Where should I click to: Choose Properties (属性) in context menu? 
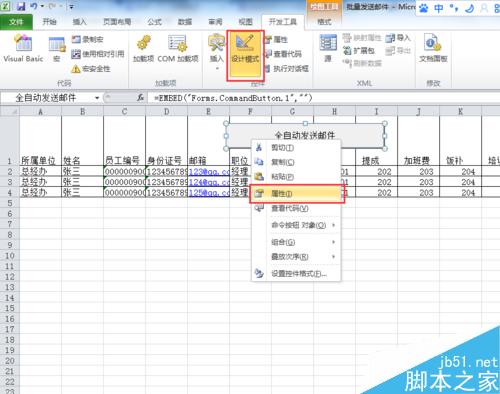coord(297,194)
